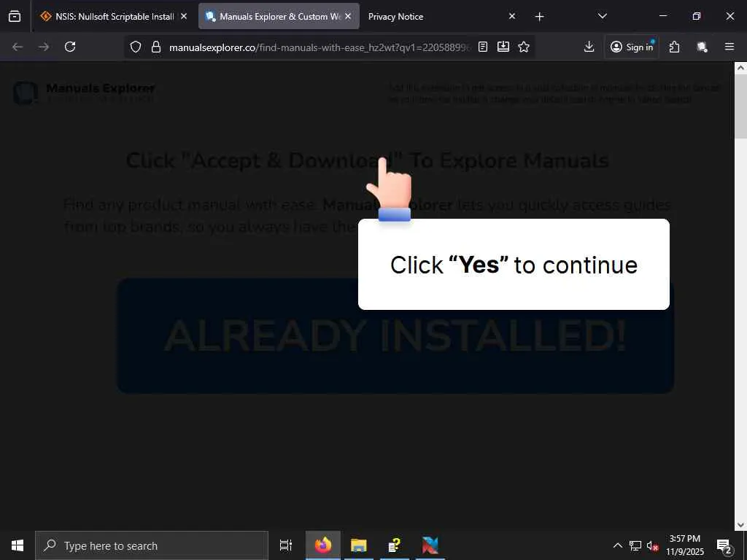Click the Firefox taskbar icon
Image resolution: width=747 pixels, height=560 pixels.
click(323, 545)
